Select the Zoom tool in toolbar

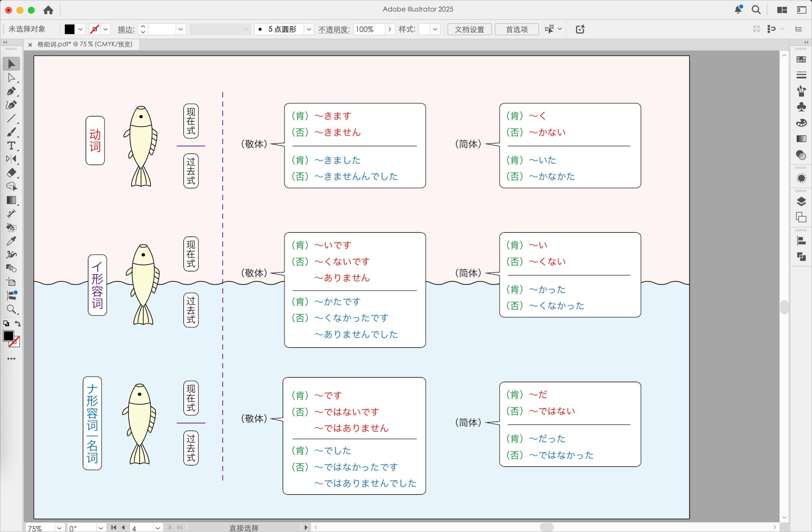coord(11,309)
